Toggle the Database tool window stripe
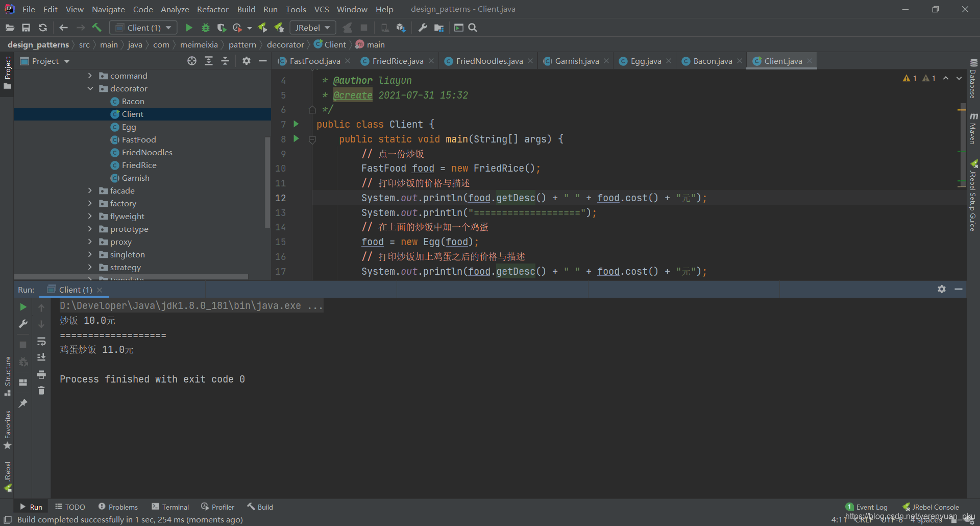This screenshot has height=526, width=980. tap(973, 79)
